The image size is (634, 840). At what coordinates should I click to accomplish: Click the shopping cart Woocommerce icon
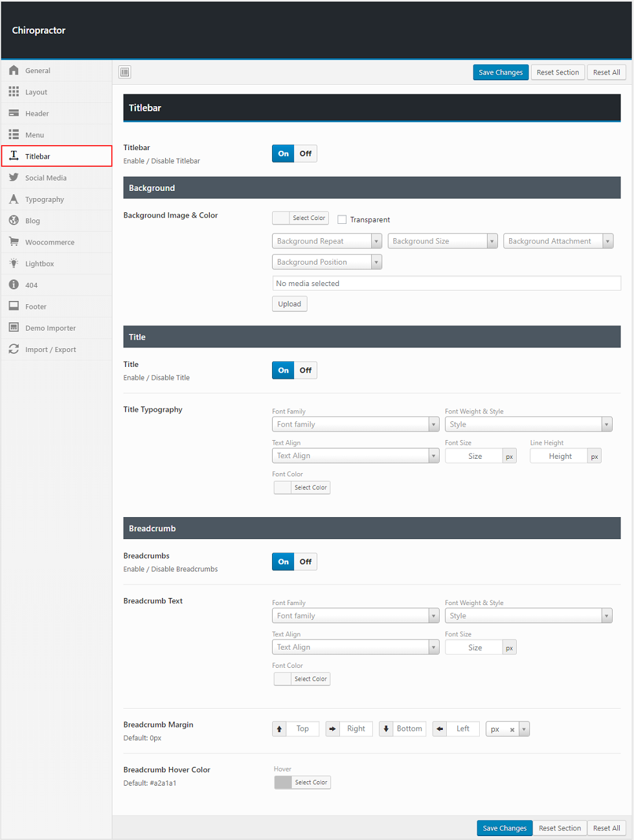[14, 242]
